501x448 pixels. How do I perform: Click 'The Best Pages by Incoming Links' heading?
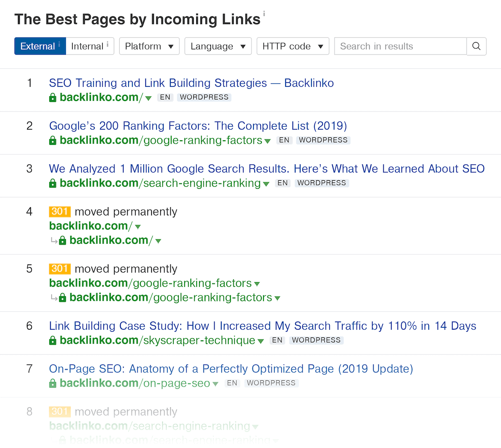137,19
